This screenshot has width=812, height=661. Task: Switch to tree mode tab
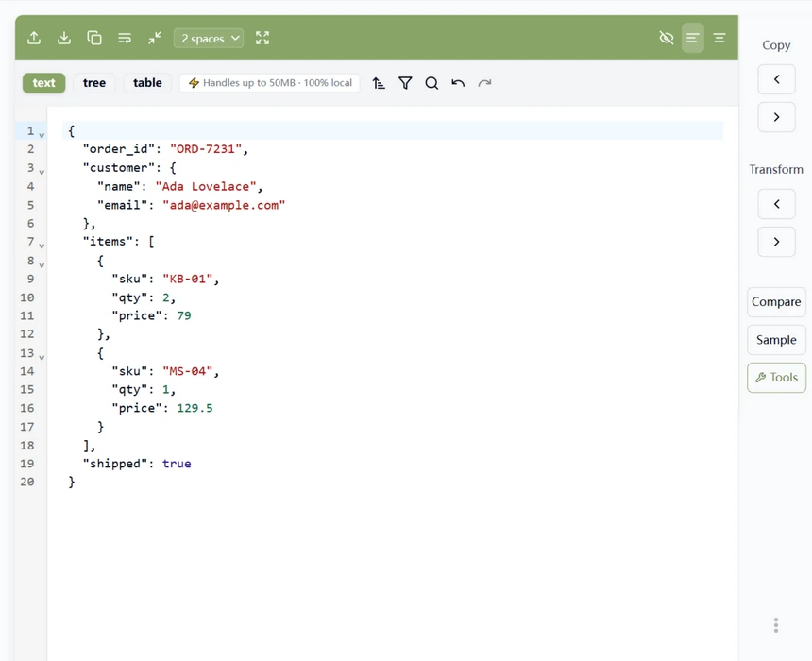[x=94, y=83]
